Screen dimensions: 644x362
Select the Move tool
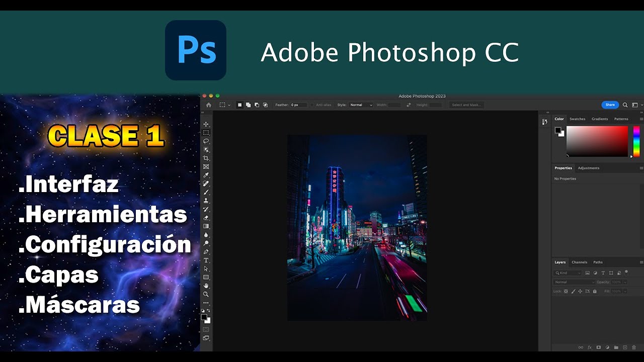click(x=206, y=124)
